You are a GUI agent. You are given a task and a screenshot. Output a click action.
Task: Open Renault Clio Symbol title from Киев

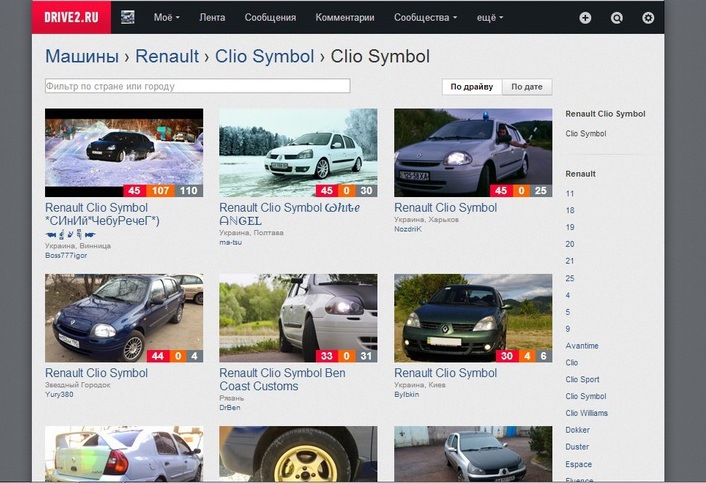click(x=445, y=373)
